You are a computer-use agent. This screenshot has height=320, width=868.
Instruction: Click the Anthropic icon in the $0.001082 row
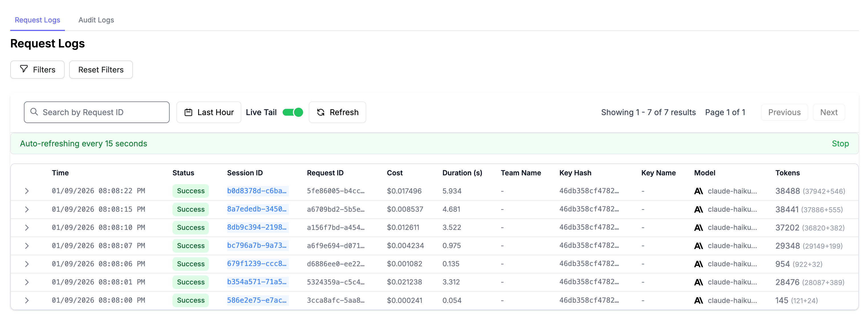pos(698,264)
